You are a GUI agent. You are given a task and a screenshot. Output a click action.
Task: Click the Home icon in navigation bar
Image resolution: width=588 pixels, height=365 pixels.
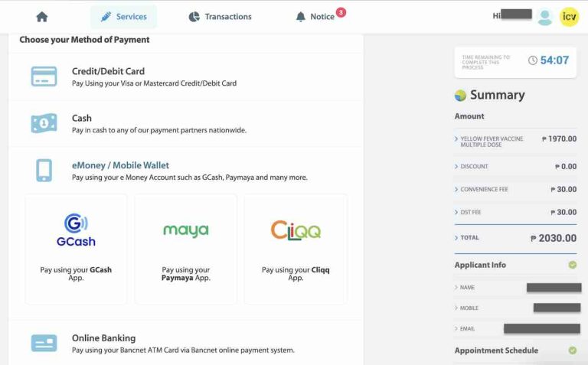pos(42,17)
